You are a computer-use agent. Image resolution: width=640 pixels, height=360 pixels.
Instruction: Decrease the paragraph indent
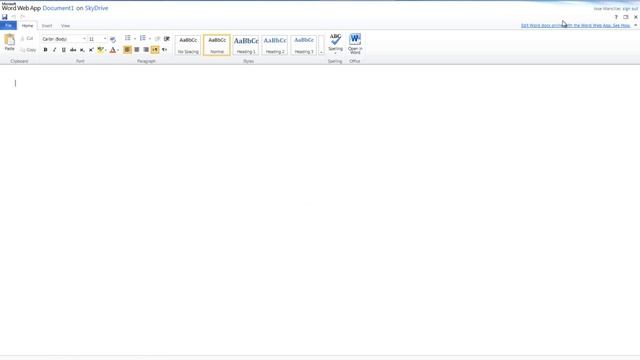coord(157,38)
